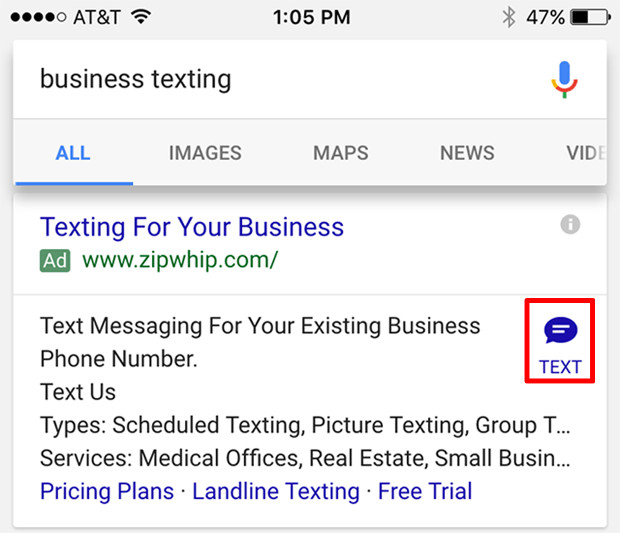Switch to the MAPS tab
620x533 pixels.
(341, 153)
